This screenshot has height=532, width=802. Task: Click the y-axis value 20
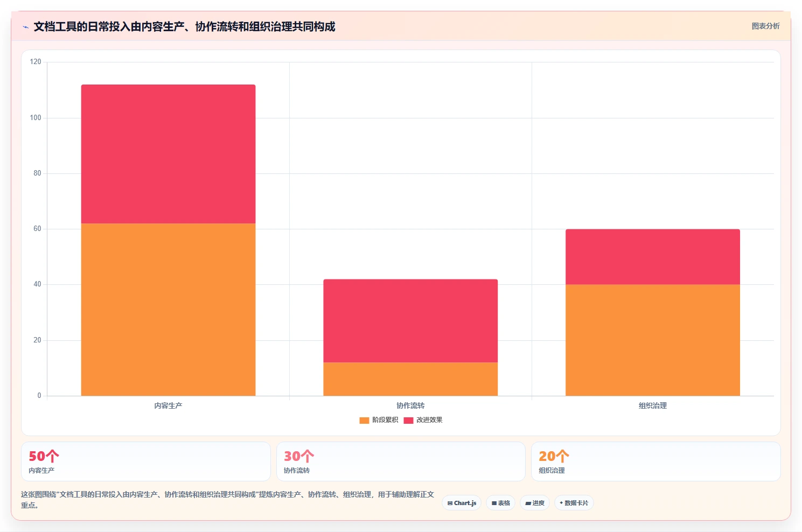click(37, 340)
